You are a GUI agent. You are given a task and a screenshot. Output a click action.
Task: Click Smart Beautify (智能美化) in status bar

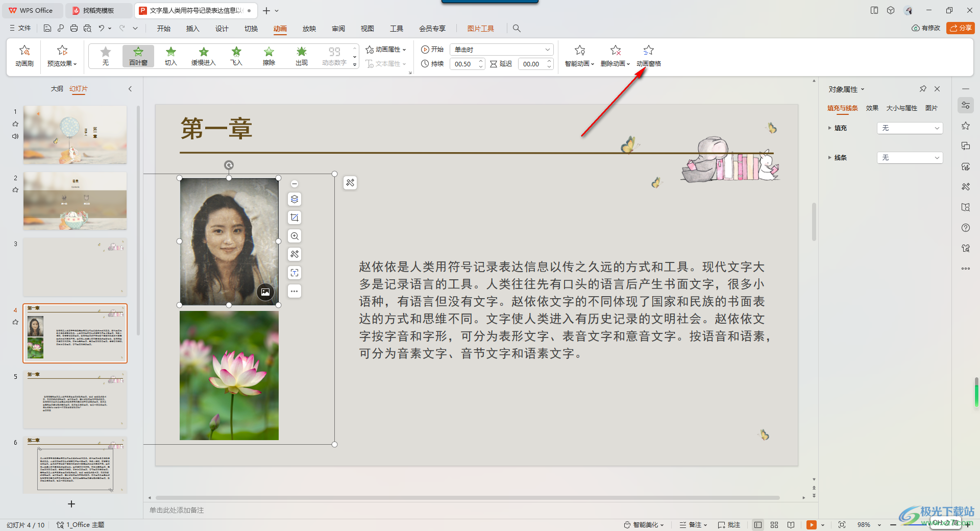click(x=644, y=525)
